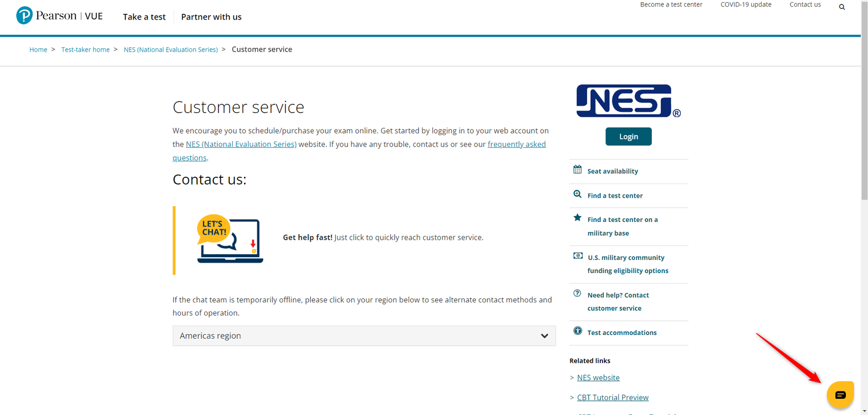Screen dimensions: 868x415
Task: Open Find a test center on a military base
Action: click(x=622, y=226)
